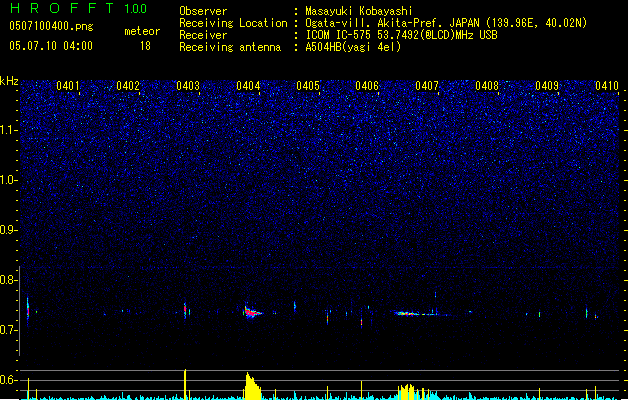Click the kHz axis unit label
Image resolution: width=629 pixels, height=400 pixels.
(x=9, y=81)
